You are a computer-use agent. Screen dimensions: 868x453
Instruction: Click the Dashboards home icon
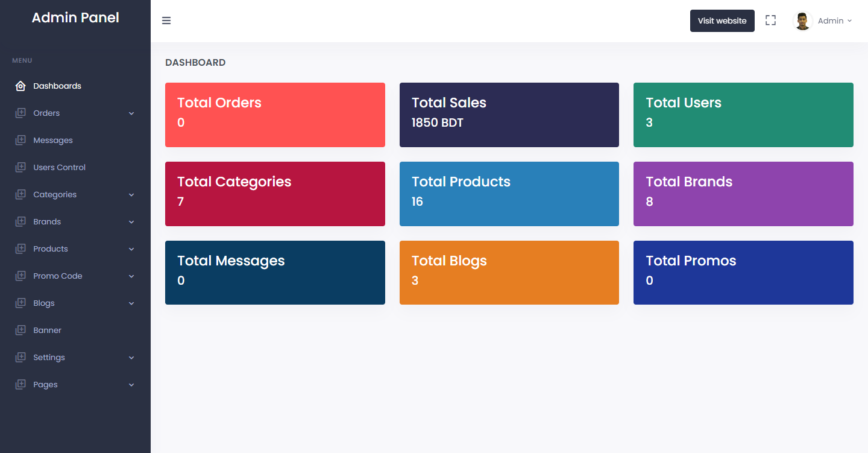pyautogui.click(x=20, y=86)
